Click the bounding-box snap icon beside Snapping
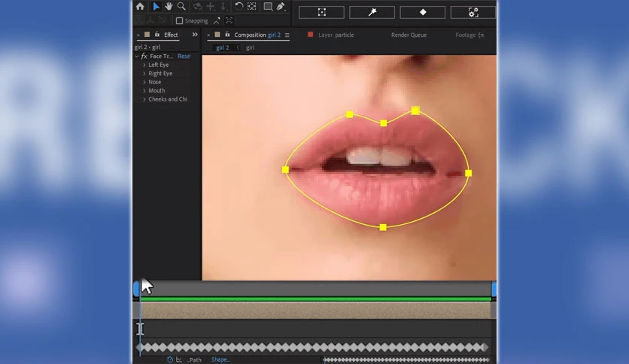Screen dimensions: 629x364 pos(229,20)
